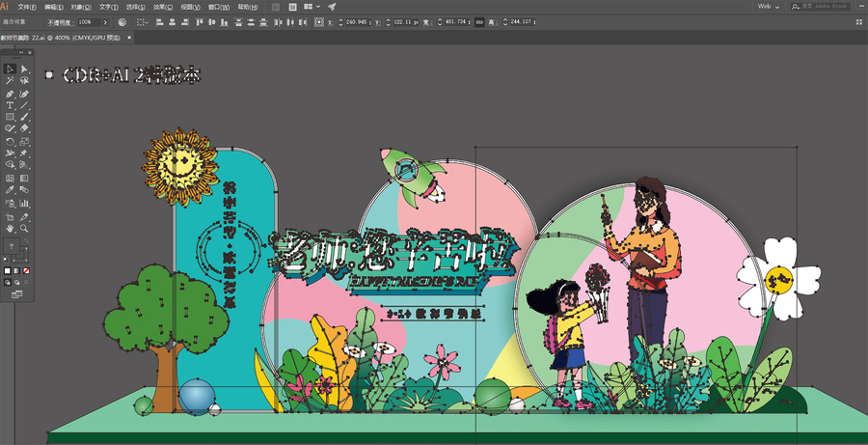This screenshot has height=445, width=868.
Task: Select the Shaper tool
Action: tap(10, 127)
